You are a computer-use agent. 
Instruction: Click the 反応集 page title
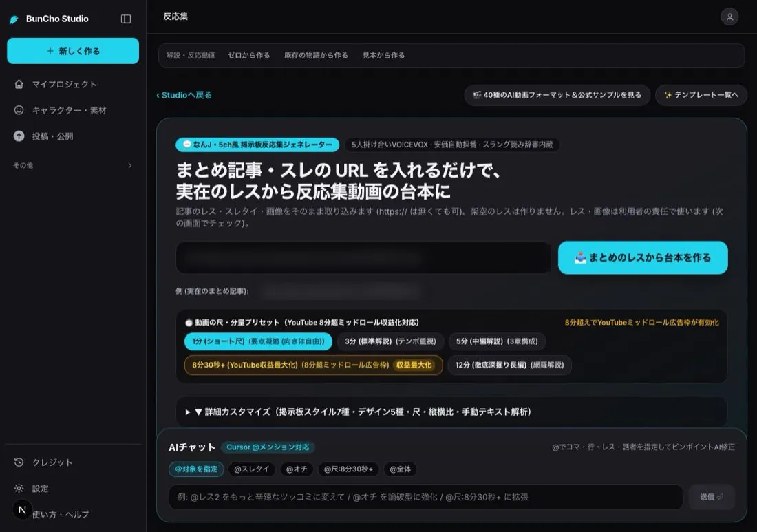(175, 17)
